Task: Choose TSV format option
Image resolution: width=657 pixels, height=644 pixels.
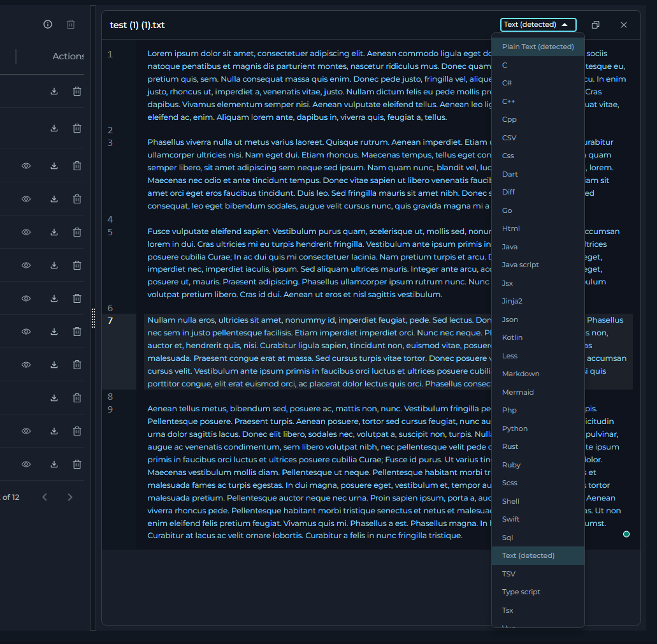Action: pyautogui.click(x=538, y=574)
